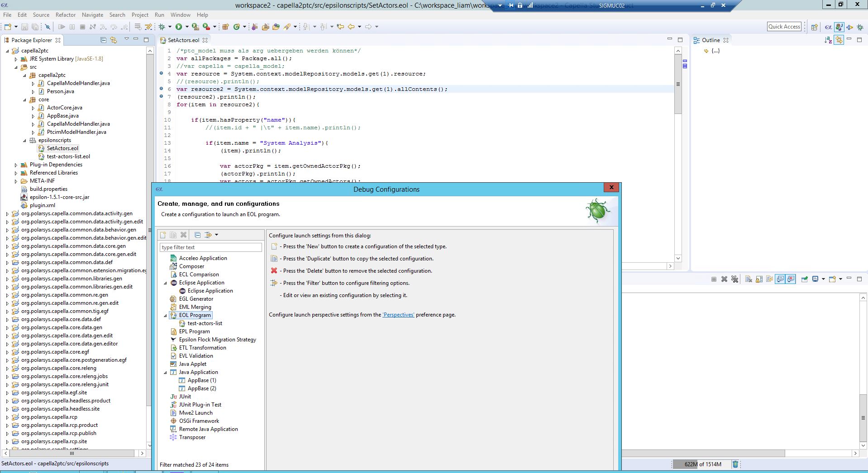Click the Debug bug icon in the toolbar
This screenshot has height=473, width=868.
[162, 27]
